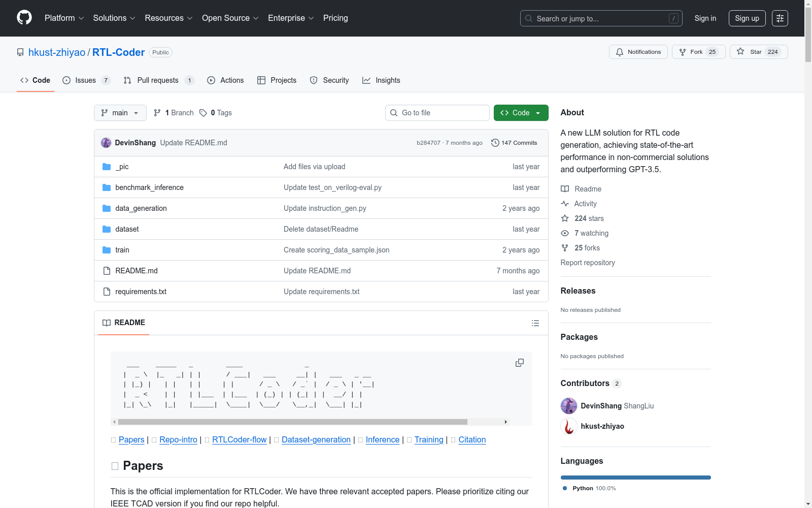Image resolution: width=812 pixels, height=508 pixels.
Task: View the 147 Commits history
Action: click(x=514, y=143)
